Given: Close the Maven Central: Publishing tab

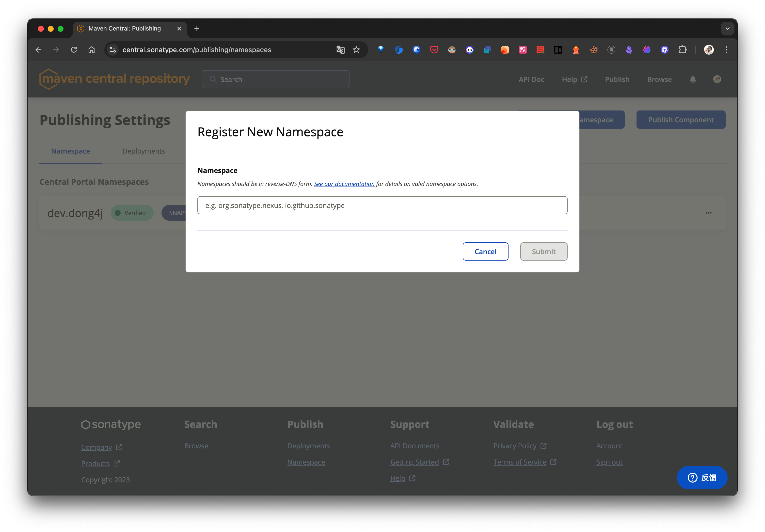Looking at the screenshot, I should pyautogui.click(x=179, y=29).
